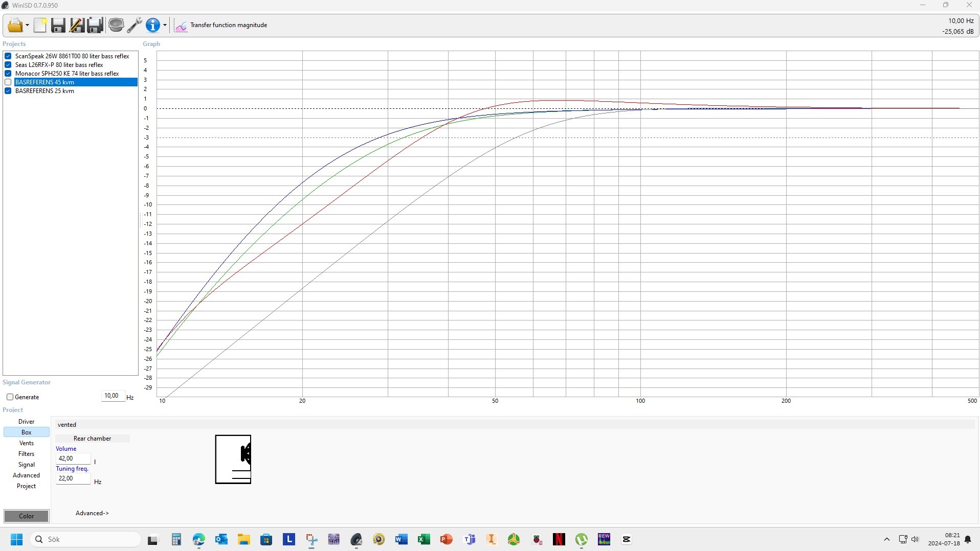Uncheck the BASREFERENS 25 kvm checkbox
The height and width of the screenshot is (551, 980).
click(x=8, y=91)
